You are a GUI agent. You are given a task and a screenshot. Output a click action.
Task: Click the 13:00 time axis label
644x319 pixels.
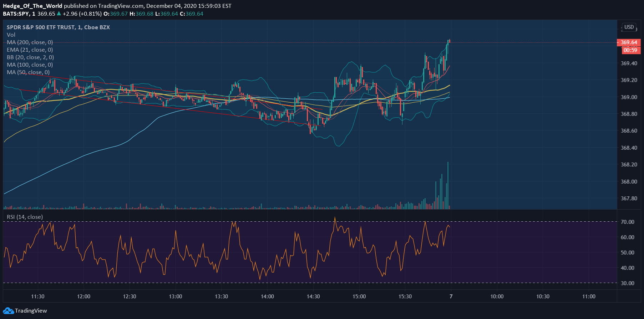[176, 297]
